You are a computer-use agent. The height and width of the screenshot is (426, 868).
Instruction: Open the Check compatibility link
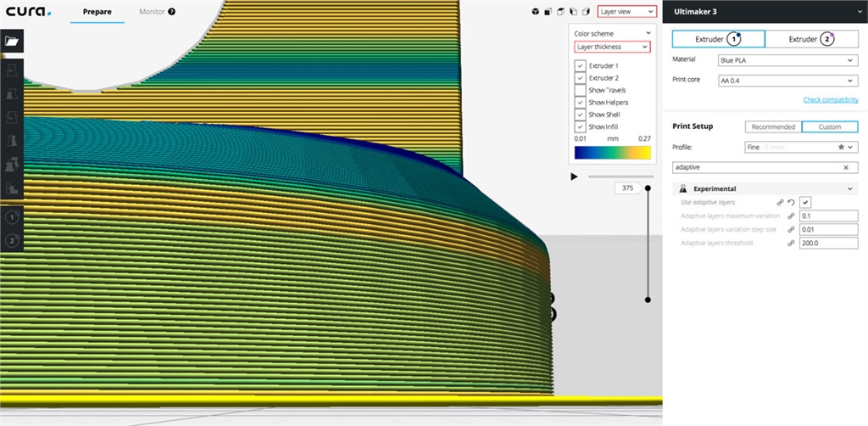click(x=830, y=100)
